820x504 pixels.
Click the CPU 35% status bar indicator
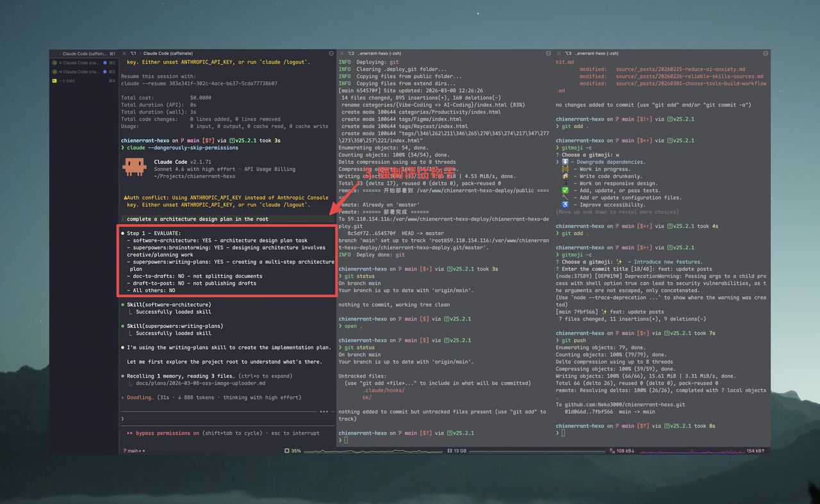293,451
